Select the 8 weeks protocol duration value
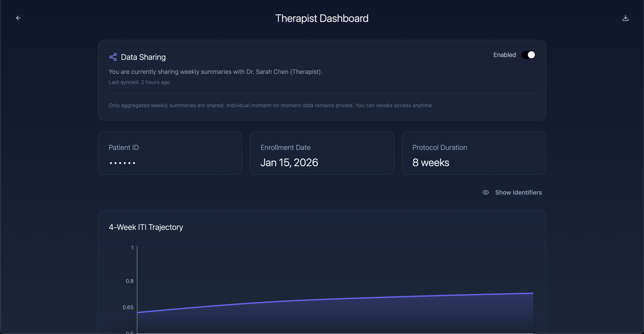This screenshot has width=644, height=334. (x=430, y=163)
